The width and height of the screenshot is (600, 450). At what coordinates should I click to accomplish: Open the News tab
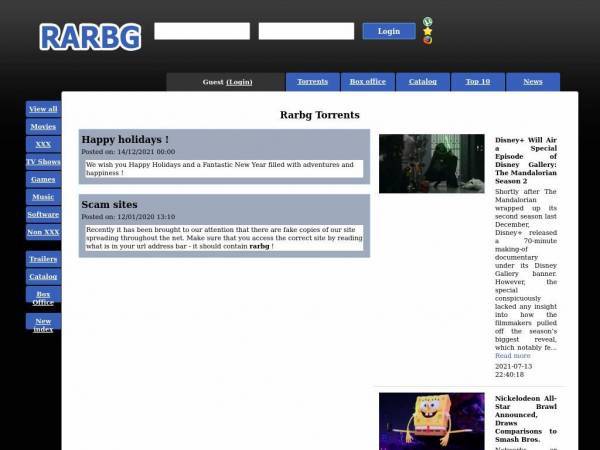(x=533, y=82)
